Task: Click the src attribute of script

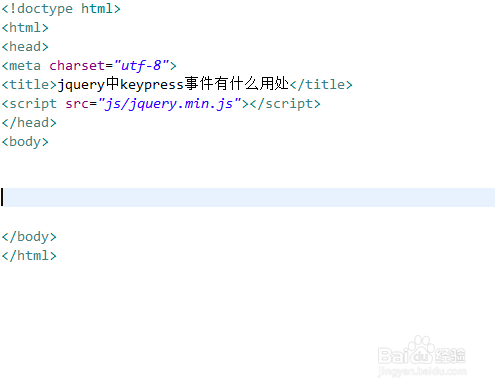Action: tap(77, 104)
